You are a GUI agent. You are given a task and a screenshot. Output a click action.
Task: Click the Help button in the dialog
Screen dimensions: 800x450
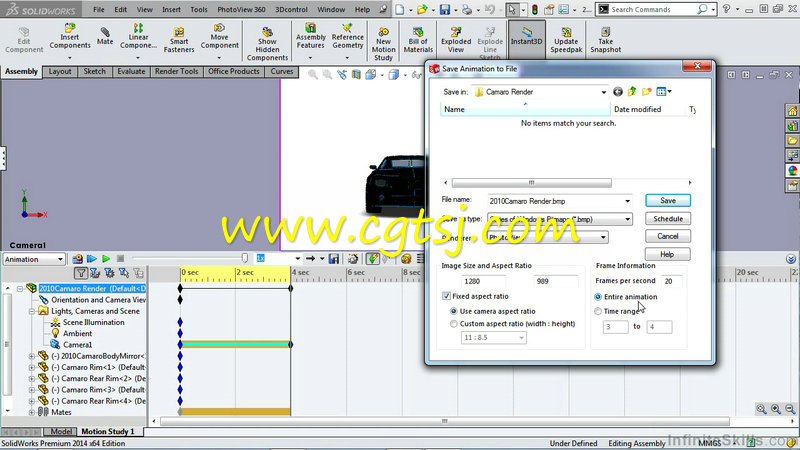click(x=667, y=254)
